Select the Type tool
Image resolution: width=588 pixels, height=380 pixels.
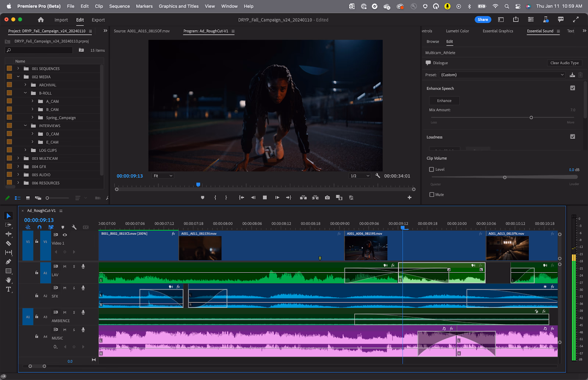(x=8, y=289)
